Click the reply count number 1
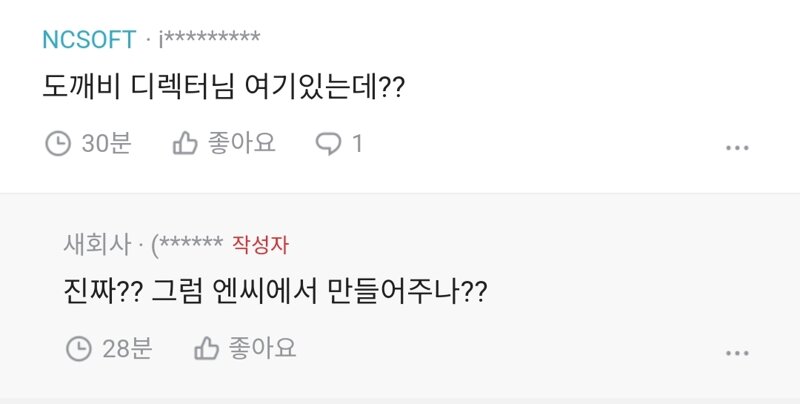This screenshot has width=800, height=404. 357,144
